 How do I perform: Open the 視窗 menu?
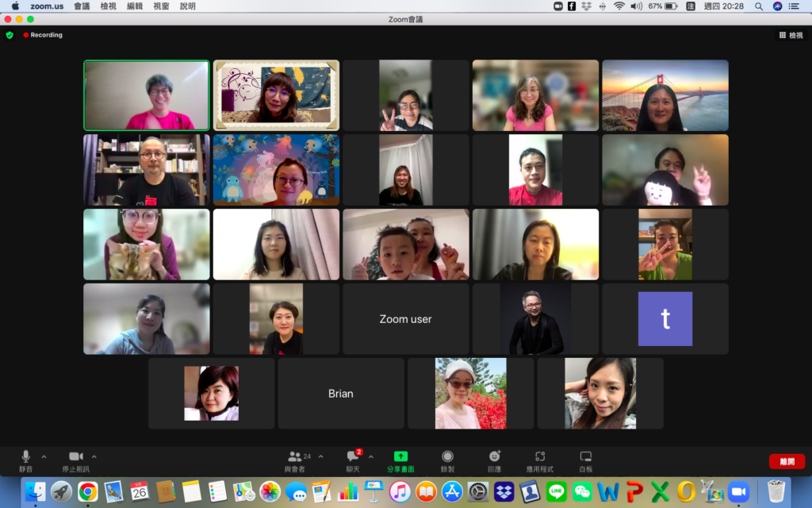[x=161, y=6]
